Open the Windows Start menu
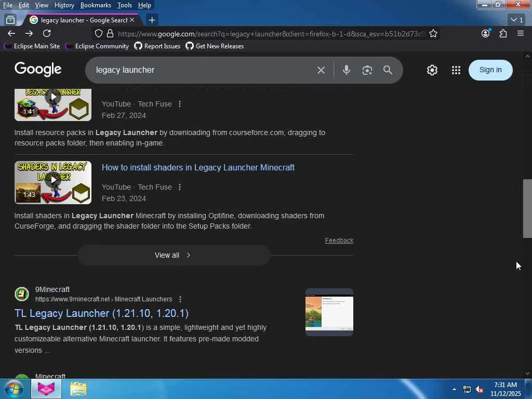 [14, 389]
